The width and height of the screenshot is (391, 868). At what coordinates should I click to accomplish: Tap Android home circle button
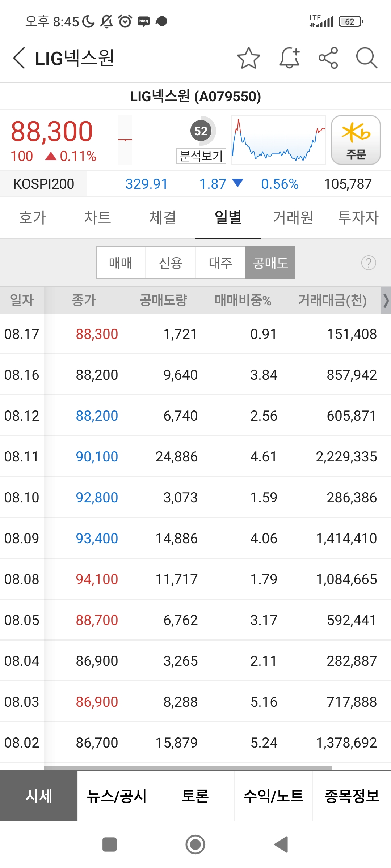click(x=195, y=844)
